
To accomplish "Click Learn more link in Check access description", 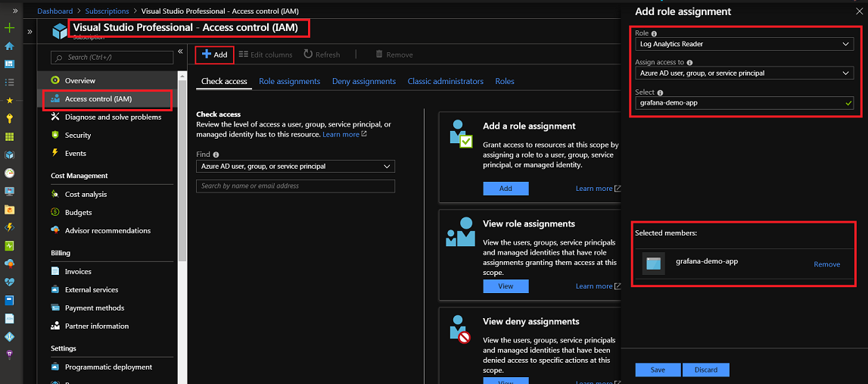I will coord(344,135).
